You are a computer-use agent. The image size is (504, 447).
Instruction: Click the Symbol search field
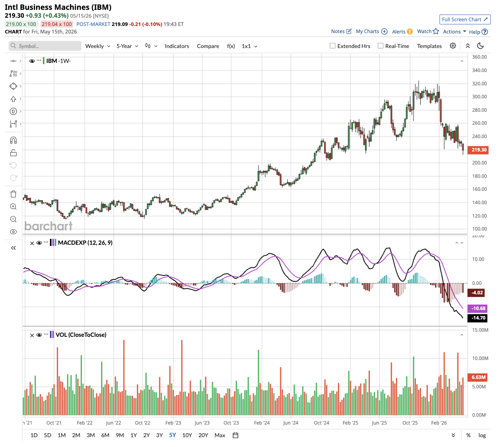coord(45,46)
